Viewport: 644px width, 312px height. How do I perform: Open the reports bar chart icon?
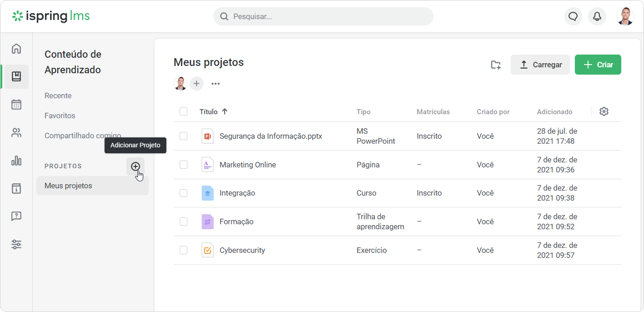pyautogui.click(x=16, y=161)
